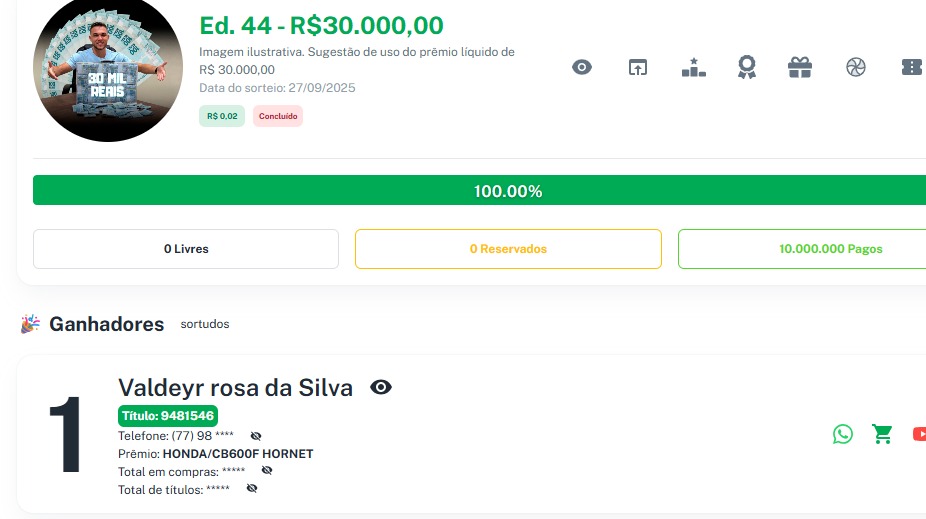Click the spinning wheel roulette icon
This screenshot has height=519, width=926.
(855, 67)
